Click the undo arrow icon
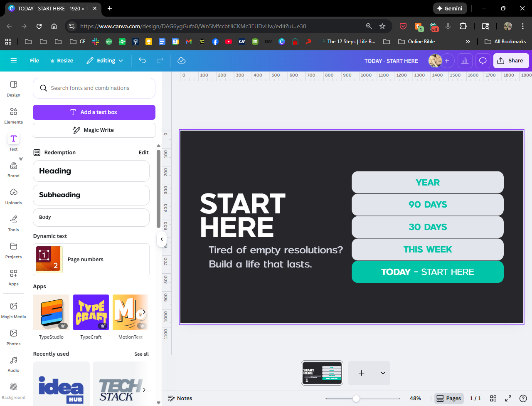Screen dimensions: 532x406 (142, 61)
